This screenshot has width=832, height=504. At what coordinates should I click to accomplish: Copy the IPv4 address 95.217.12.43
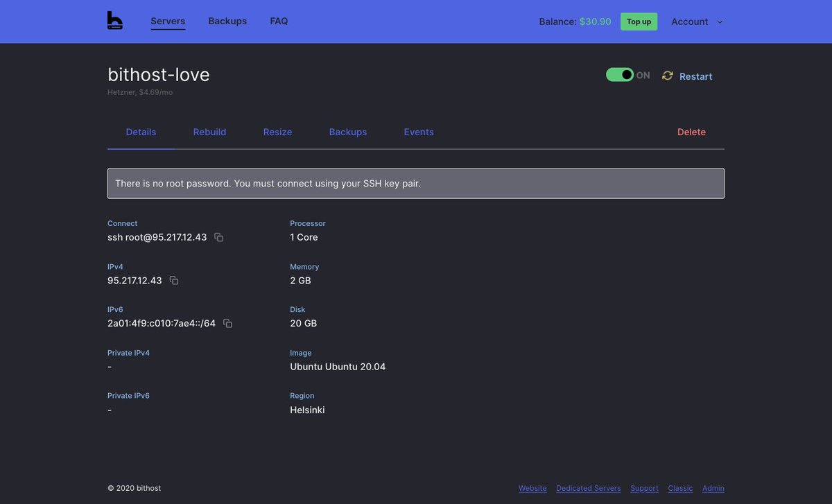pos(174,280)
